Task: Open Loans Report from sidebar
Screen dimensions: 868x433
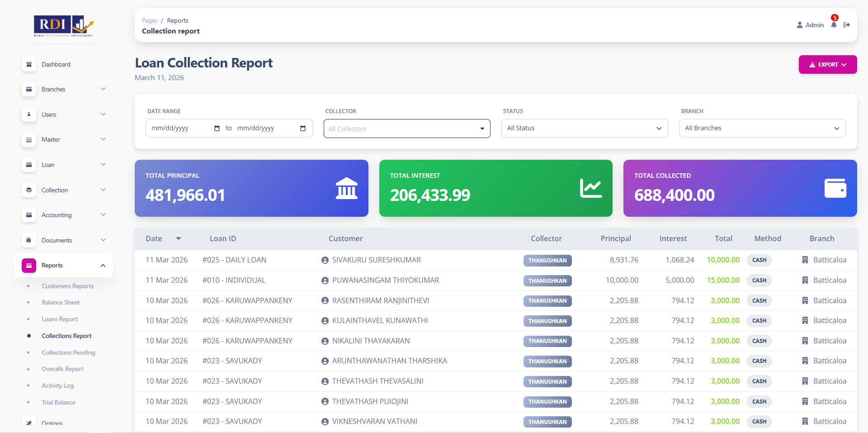Action: (x=60, y=319)
